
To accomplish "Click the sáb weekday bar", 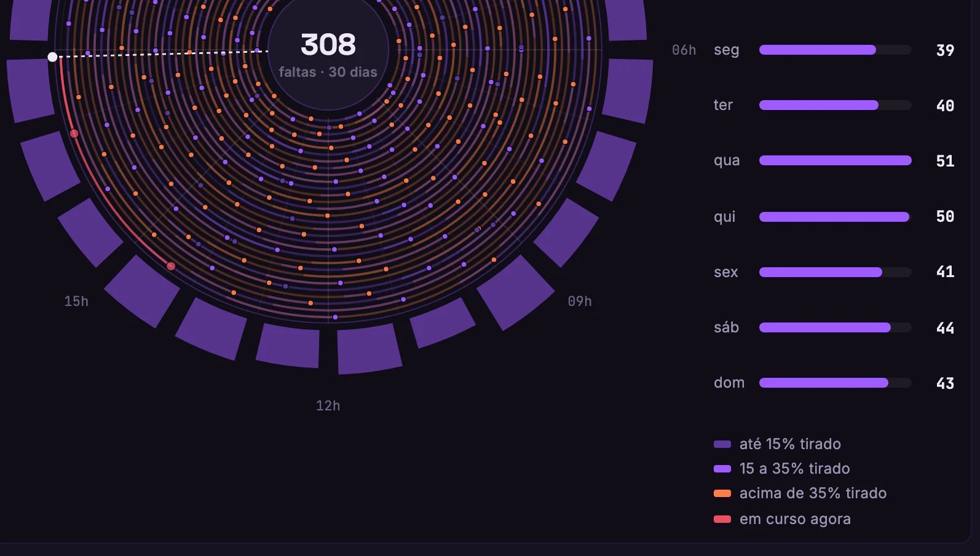I will pos(835,327).
